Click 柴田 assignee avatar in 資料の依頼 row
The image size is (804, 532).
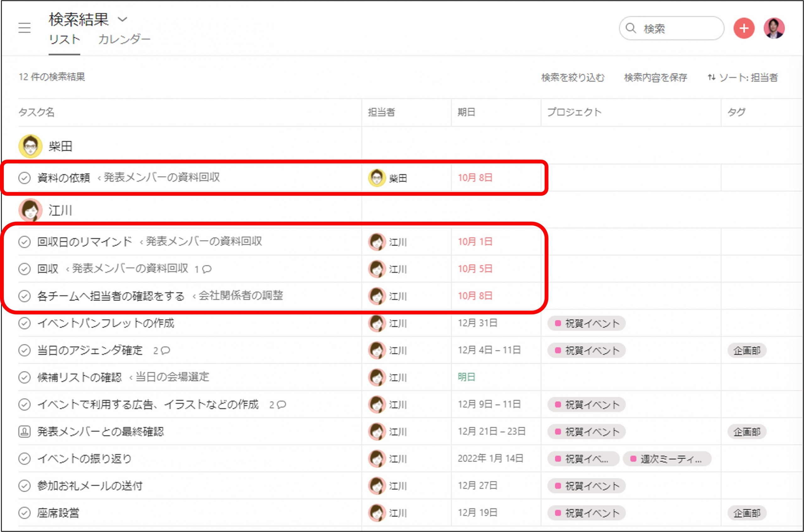[x=377, y=177]
